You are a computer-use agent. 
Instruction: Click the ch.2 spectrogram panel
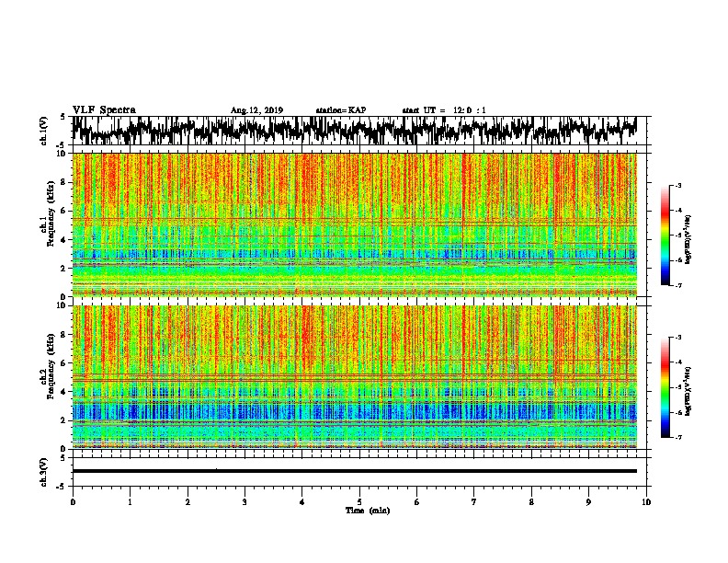click(x=354, y=377)
